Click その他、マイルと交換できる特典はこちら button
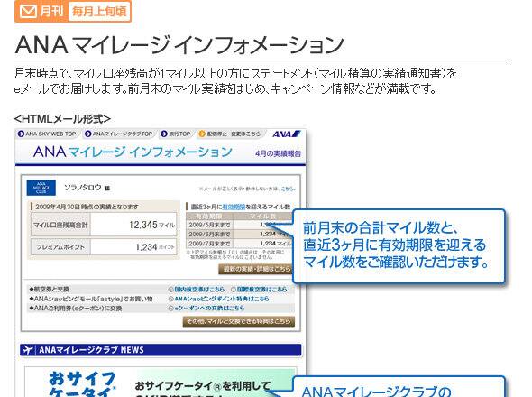The height and width of the screenshot is (397, 532). pos(239,321)
